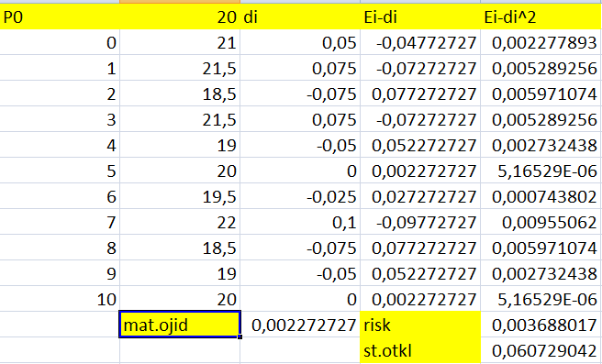Select the 5,16529E-06 cell in row 5
The height and width of the screenshot is (364, 602).
[x=541, y=171]
